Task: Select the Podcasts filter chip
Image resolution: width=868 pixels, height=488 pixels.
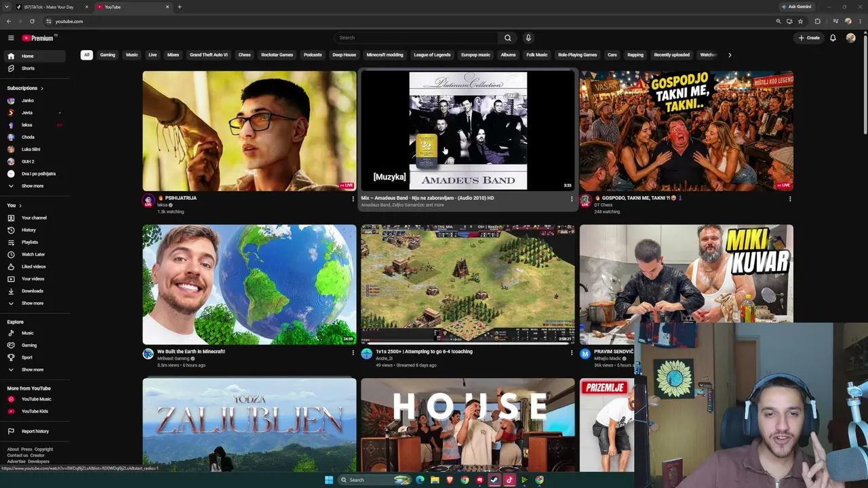Action: (x=313, y=55)
